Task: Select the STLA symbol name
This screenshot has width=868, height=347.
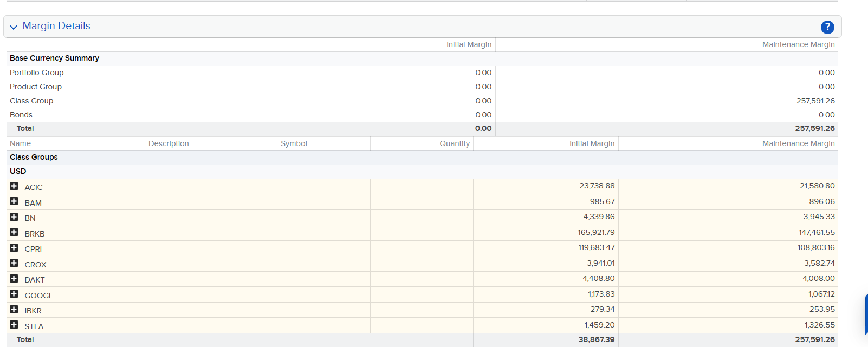Action: tap(34, 326)
